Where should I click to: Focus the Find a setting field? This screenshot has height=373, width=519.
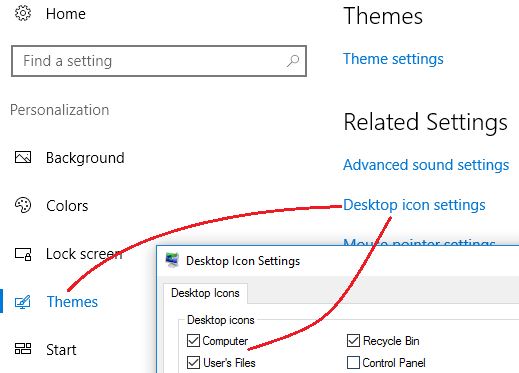pyautogui.click(x=159, y=61)
